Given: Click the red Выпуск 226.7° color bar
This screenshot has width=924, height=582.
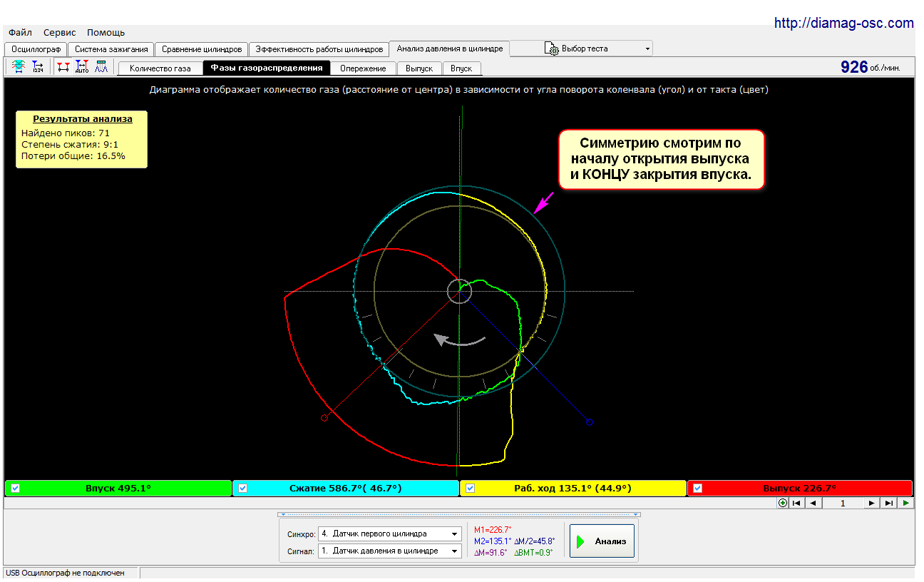Looking at the screenshot, I should (800, 489).
